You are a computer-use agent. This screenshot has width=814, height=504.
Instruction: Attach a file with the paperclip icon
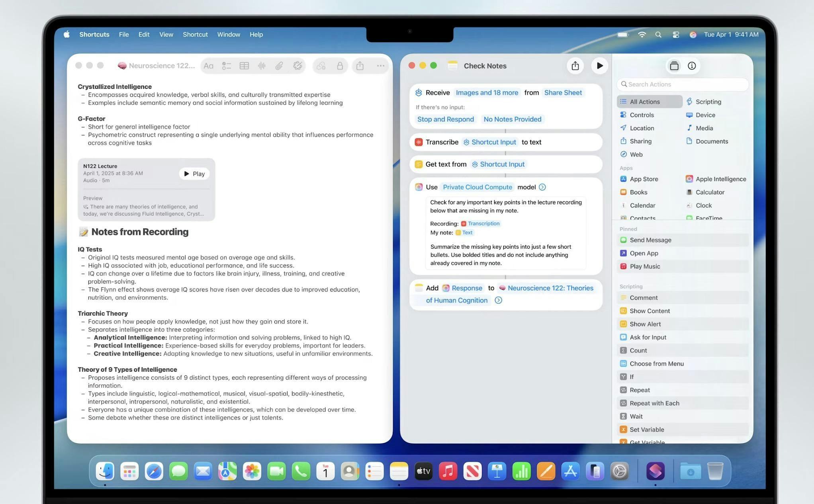(279, 66)
